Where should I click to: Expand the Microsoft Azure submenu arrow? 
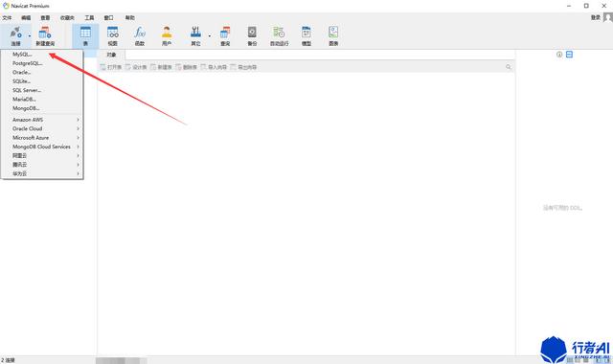tap(78, 138)
